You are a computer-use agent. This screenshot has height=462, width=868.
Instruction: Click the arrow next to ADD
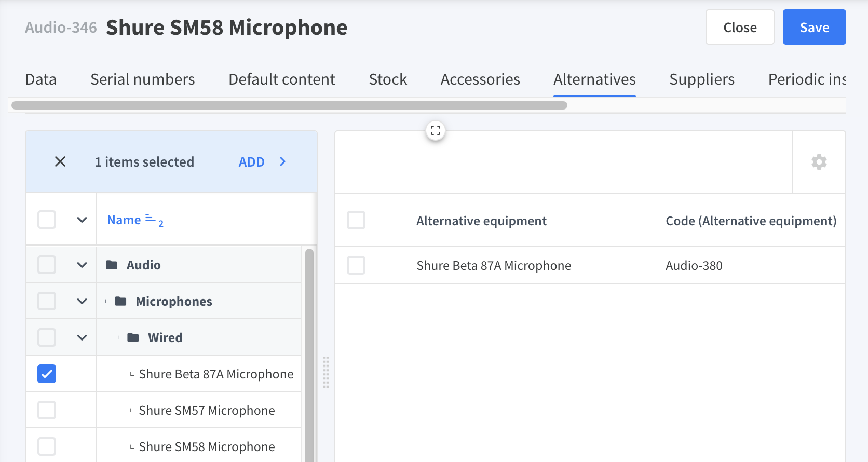pos(282,161)
